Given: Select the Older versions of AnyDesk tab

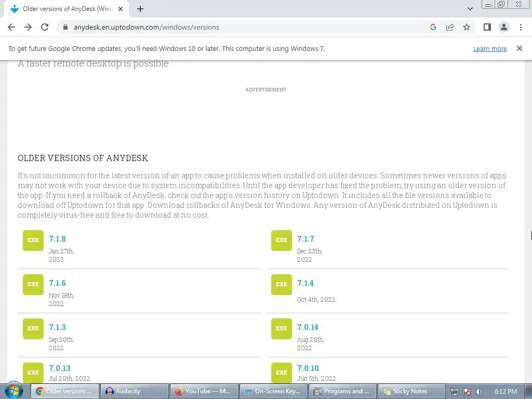Looking at the screenshot, I should [66, 9].
